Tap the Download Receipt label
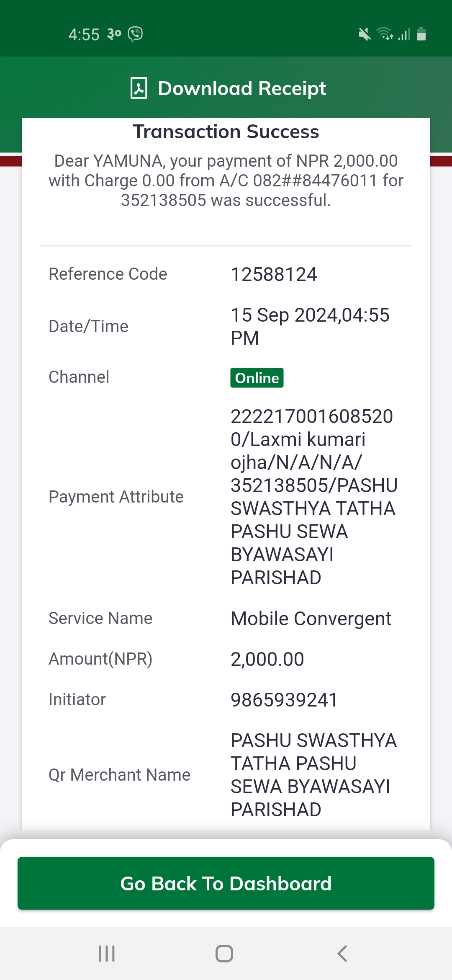This screenshot has width=452, height=980. tap(242, 88)
